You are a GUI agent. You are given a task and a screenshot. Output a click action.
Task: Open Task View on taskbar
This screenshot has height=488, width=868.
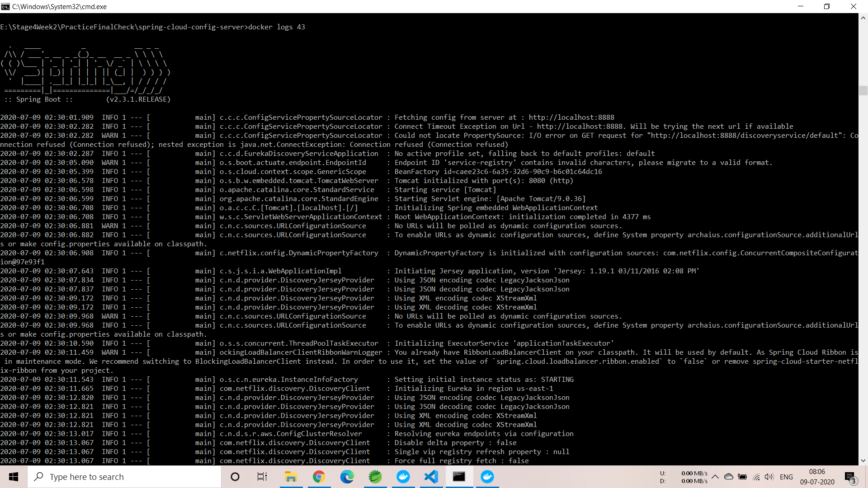coord(262,477)
